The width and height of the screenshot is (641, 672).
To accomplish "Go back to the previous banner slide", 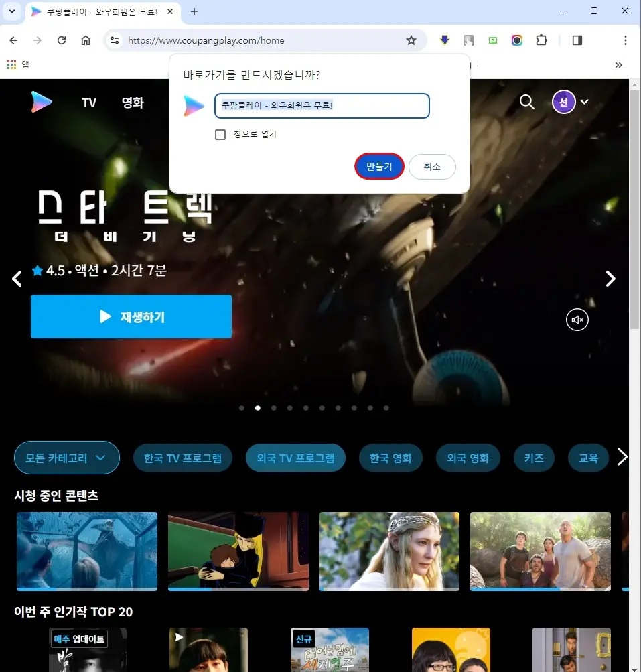I will tap(17, 279).
